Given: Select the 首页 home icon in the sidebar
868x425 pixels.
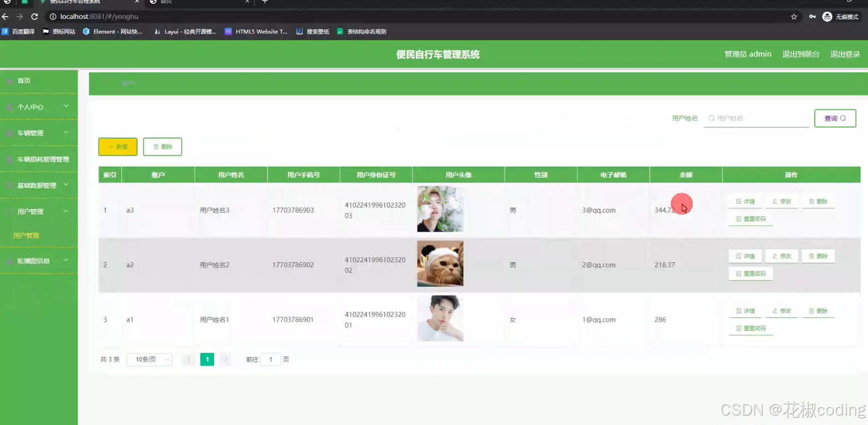Looking at the screenshot, I should coord(10,81).
